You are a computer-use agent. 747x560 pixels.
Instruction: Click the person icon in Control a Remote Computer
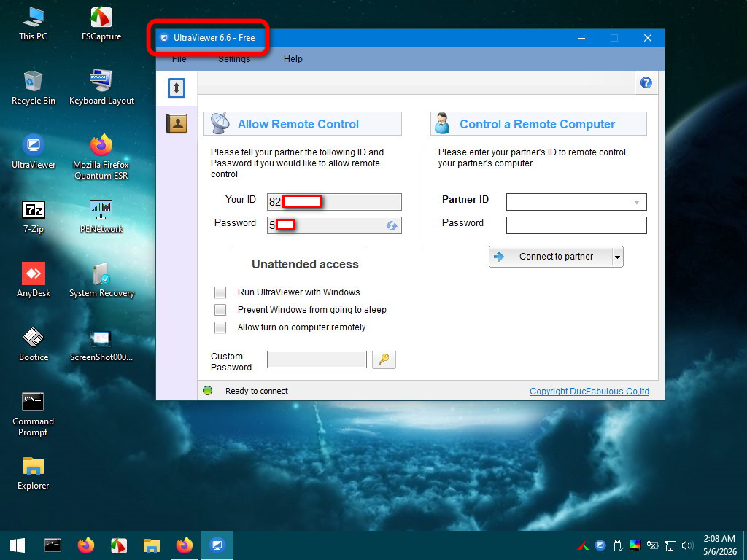pos(442,124)
